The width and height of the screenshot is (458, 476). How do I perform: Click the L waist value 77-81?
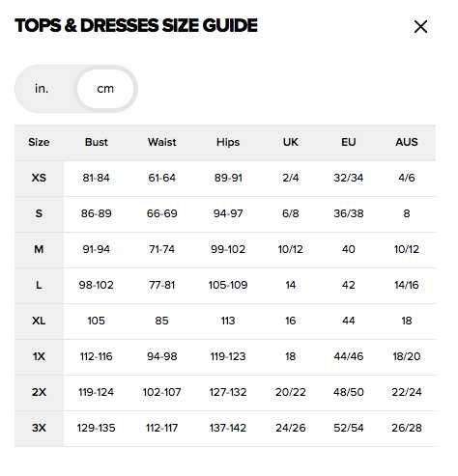[x=161, y=285]
